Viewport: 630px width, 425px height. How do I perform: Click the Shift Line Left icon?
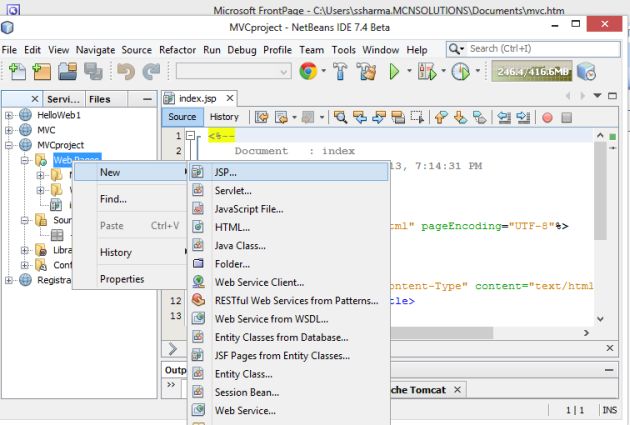504,117
